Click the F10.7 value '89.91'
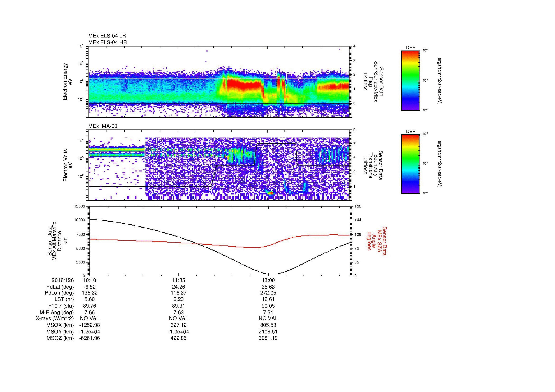Screen dimensions: 555x392 tap(179, 306)
